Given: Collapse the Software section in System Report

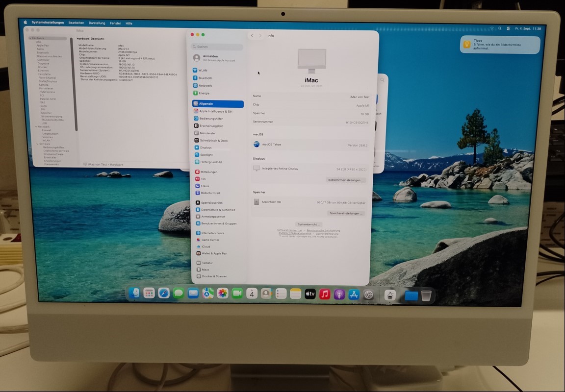Looking at the screenshot, I should (x=37, y=144).
